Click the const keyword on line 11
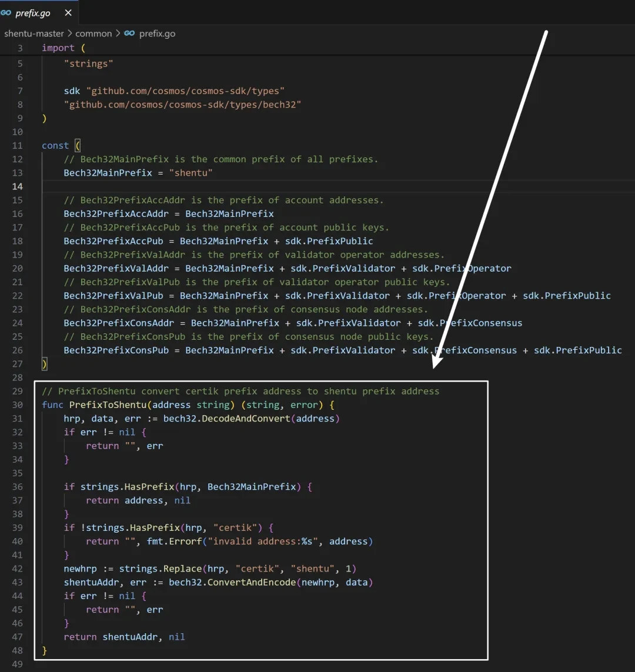Image resolution: width=635 pixels, height=672 pixels. click(x=55, y=146)
